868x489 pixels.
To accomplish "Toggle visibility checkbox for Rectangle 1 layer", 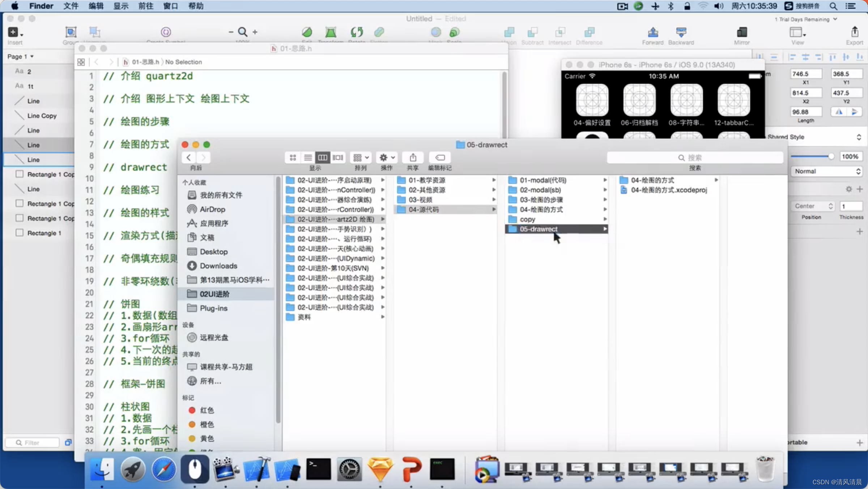I will (x=20, y=233).
